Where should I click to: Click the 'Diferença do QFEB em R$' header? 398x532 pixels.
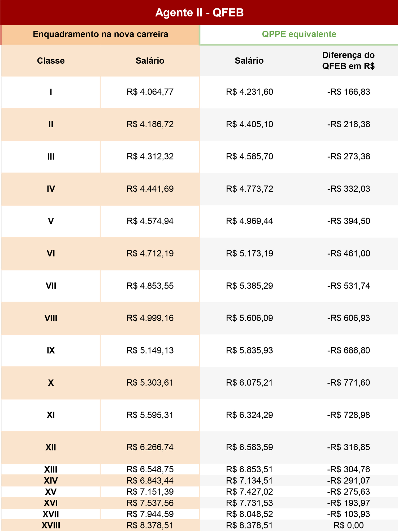pos(348,60)
